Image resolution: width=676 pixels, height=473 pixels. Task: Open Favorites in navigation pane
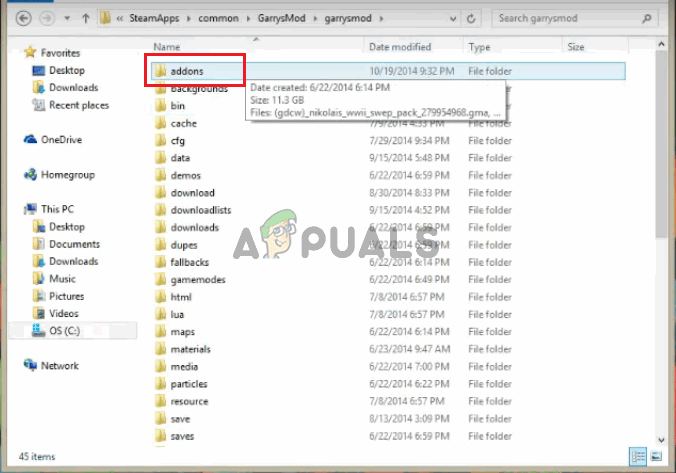pos(60,53)
